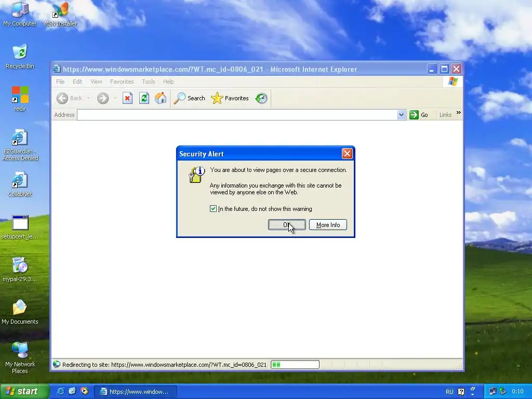Open the Edit menu

point(77,82)
